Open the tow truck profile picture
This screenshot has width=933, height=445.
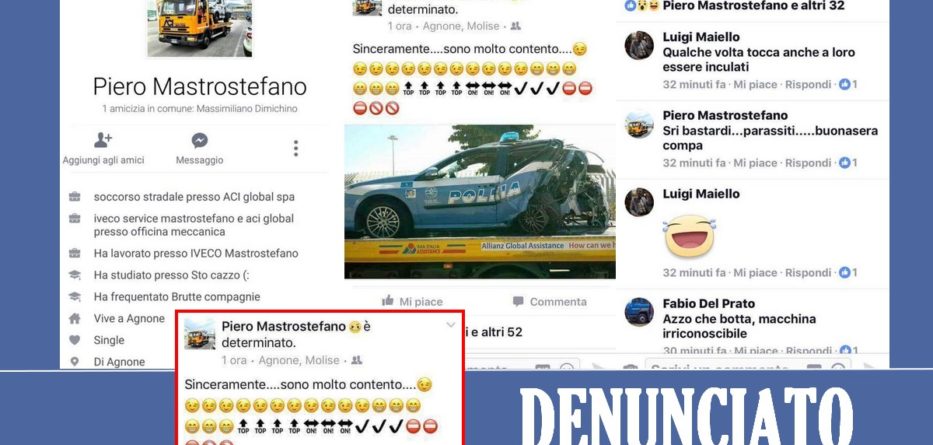tap(199, 28)
